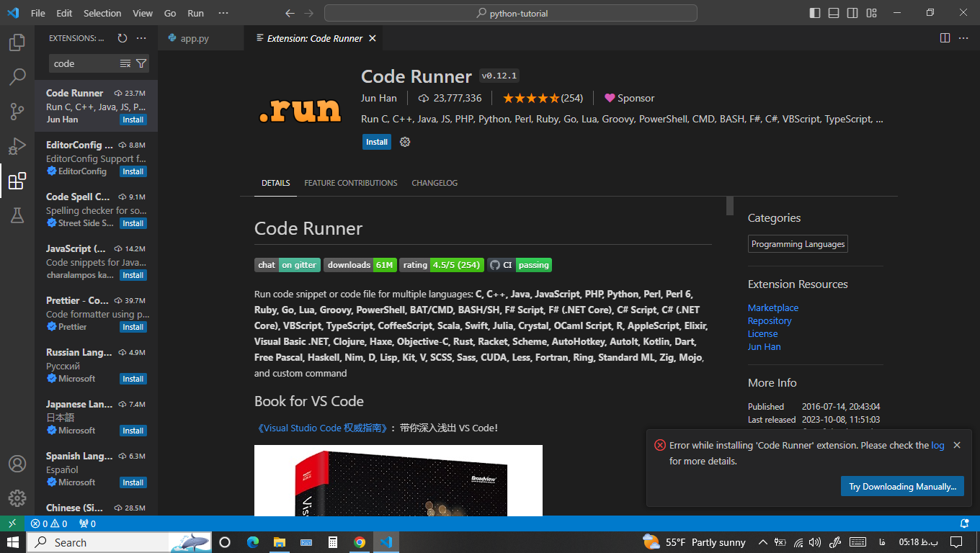Open the Repository resource link
980x553 pixels.
coord(770,320)
